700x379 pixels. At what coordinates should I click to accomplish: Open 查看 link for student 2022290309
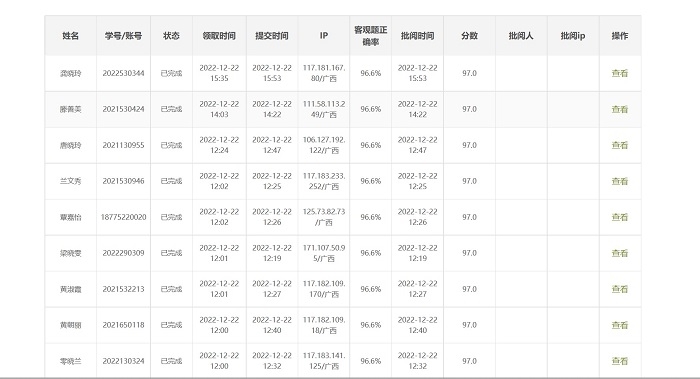click(x=620, y=253)
